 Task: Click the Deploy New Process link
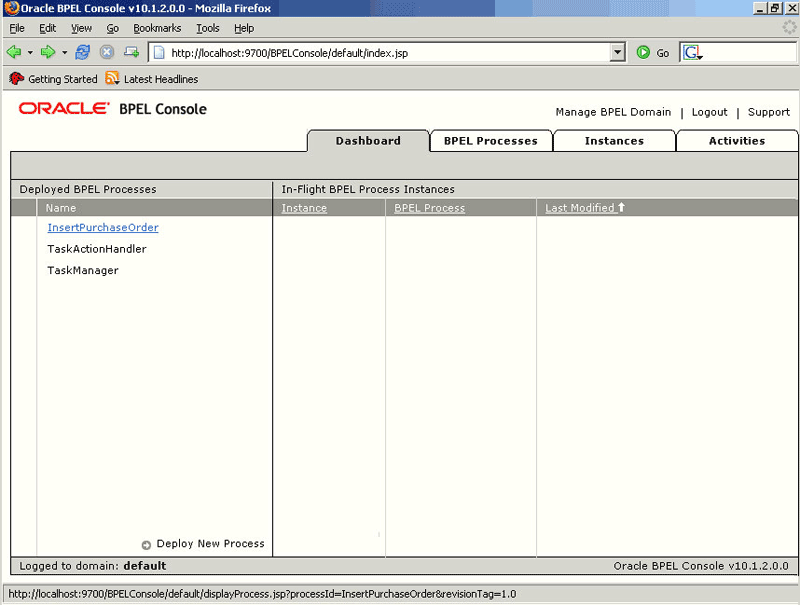tap(210, 544)
